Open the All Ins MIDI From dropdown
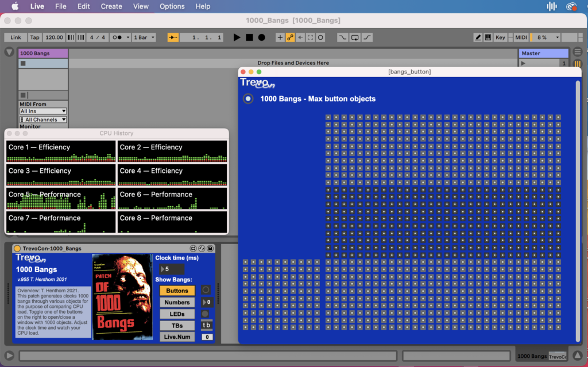The width and height of the screenshot is (588, 367). [43, 111]
